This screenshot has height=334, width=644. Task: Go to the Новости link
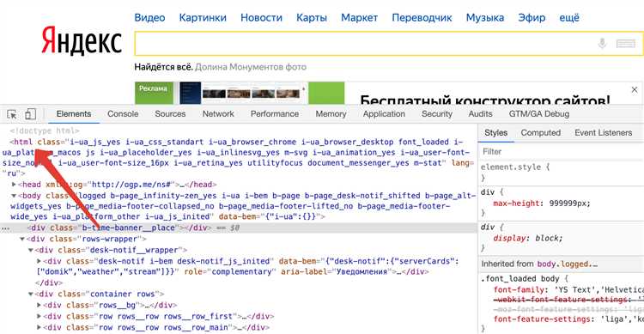point(261,18)
